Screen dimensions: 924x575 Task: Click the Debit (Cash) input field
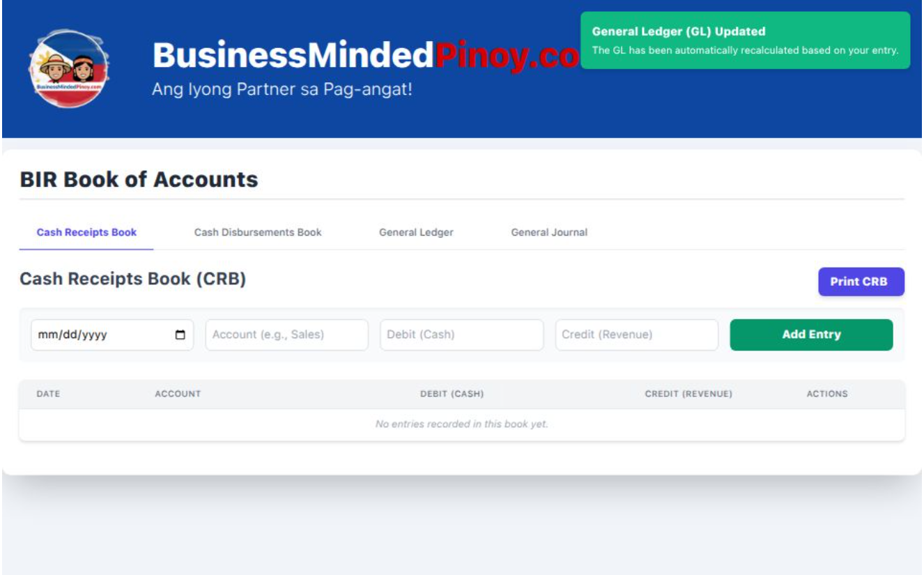pos(461,335)
